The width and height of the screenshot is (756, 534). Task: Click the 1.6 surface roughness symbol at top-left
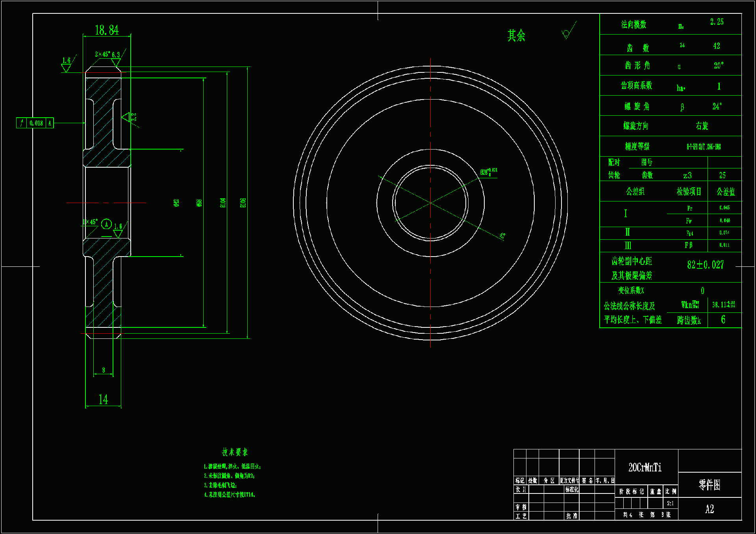point(66,65)
